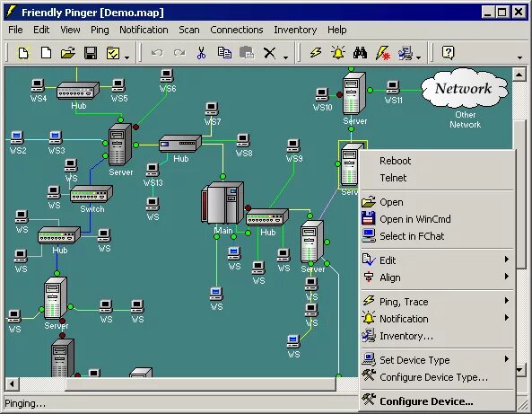Click the Copy toolbar icon

(x=224, y=53)
